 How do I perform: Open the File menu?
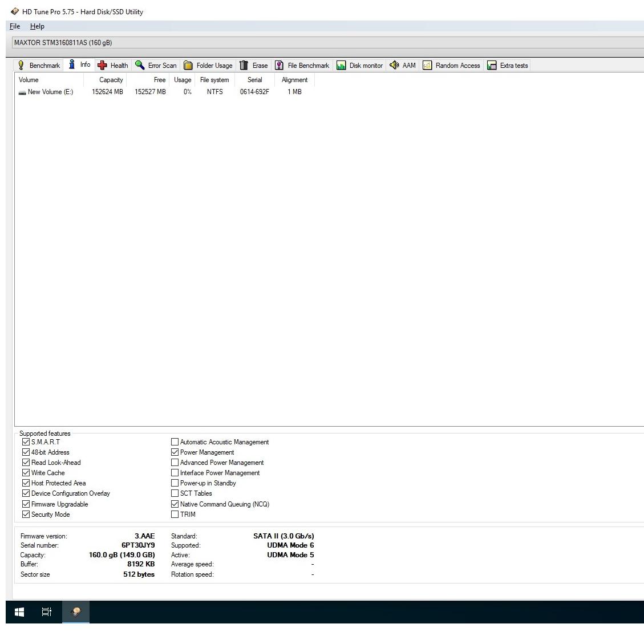click(15, 26)
